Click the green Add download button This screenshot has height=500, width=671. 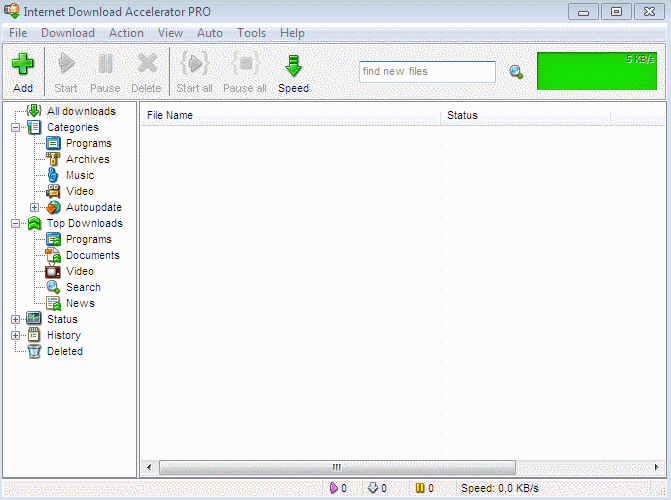coord(23,72)
